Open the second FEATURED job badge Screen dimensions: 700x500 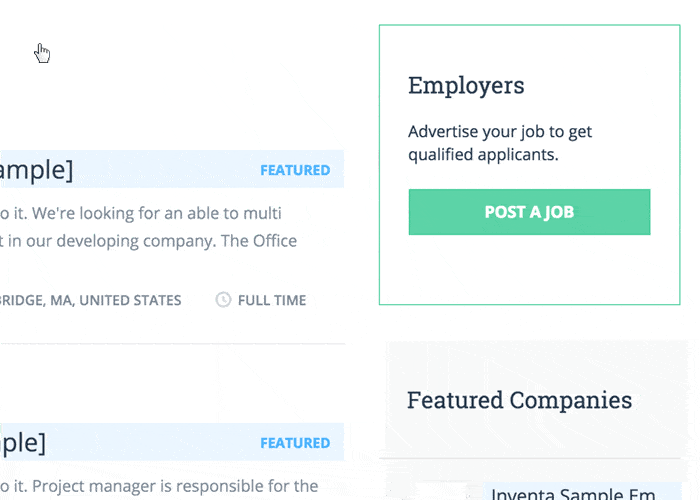pyautogui.click(x=295, y=443)
